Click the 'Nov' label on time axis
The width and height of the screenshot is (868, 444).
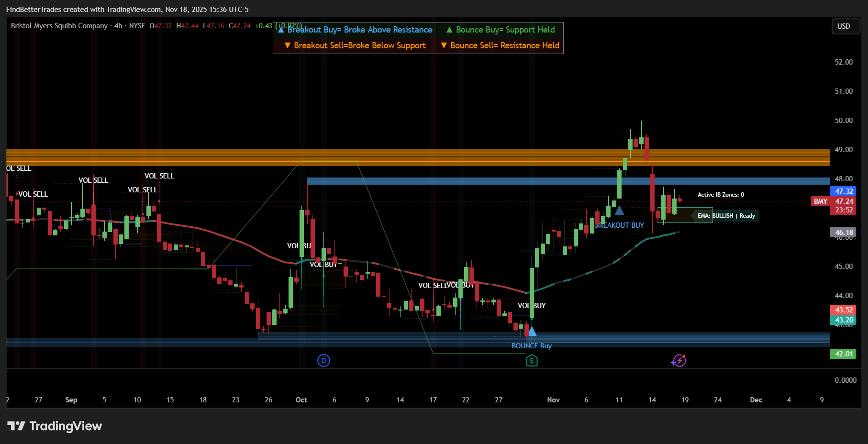[x=553, y=400]
